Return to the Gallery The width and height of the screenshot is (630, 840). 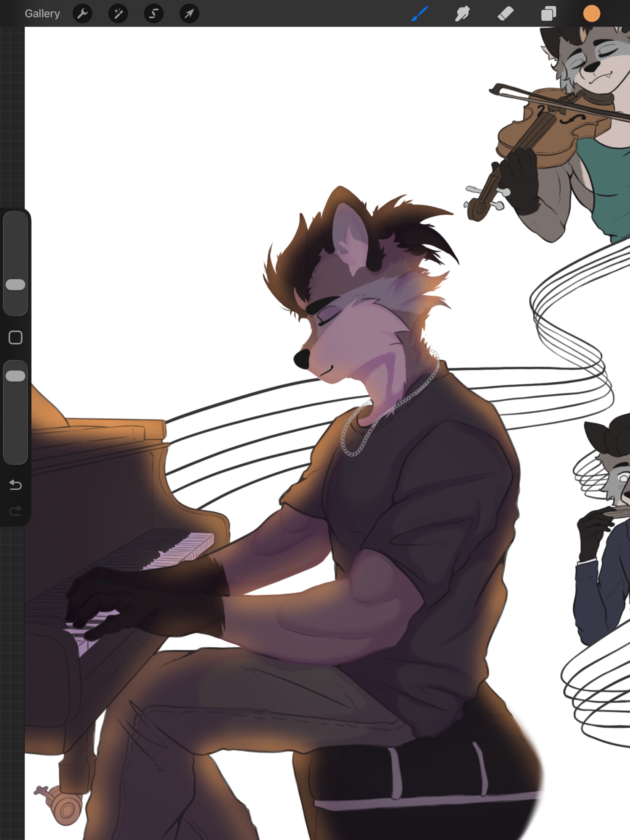(42, 13)
